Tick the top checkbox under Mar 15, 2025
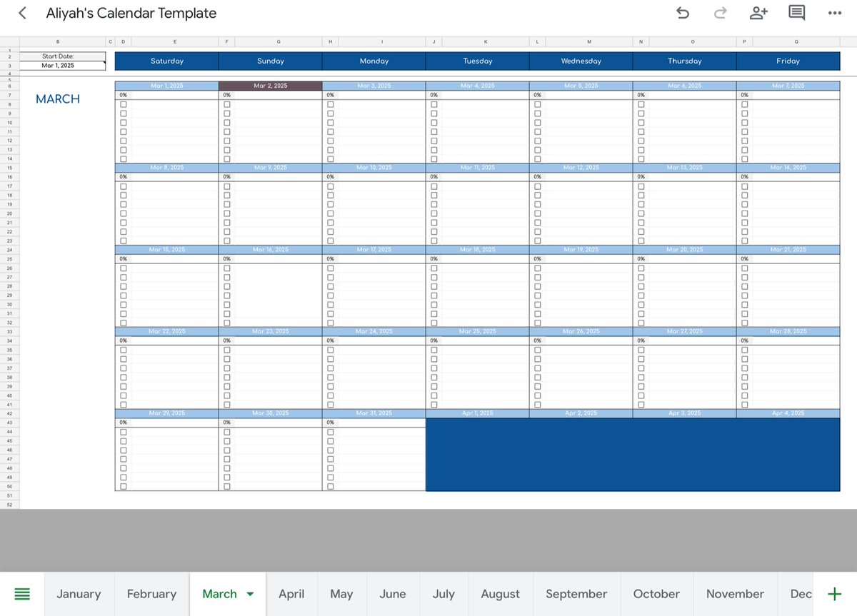 coord(124,267)
